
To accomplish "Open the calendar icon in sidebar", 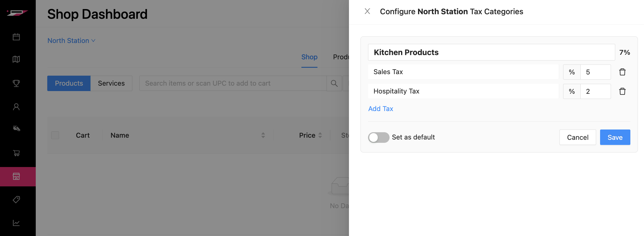I will click(16, 37).
